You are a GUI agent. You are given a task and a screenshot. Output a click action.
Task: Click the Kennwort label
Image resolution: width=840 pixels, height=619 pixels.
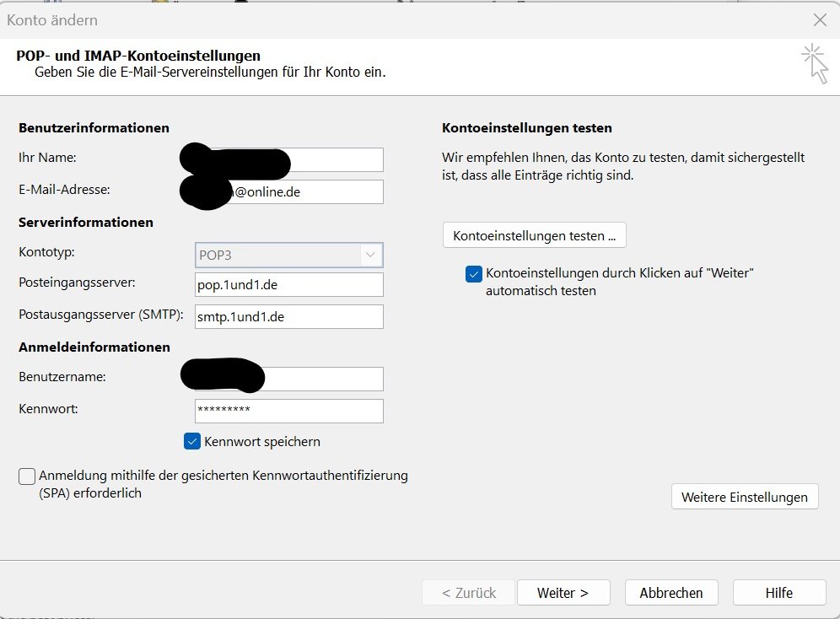(x=48, y=408)
